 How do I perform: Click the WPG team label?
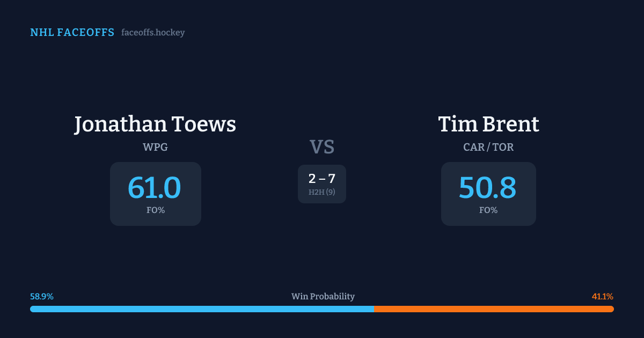(155, 147)
